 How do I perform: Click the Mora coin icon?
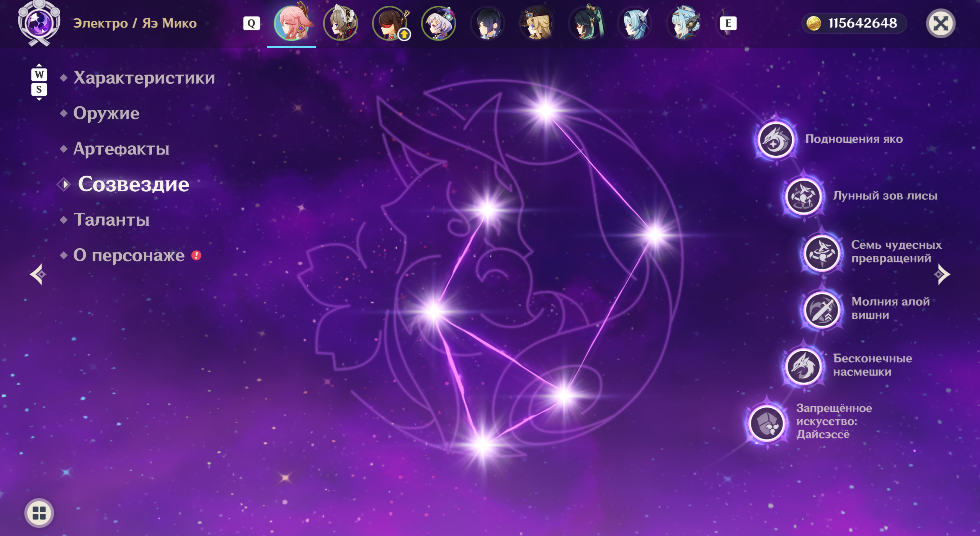813,23
